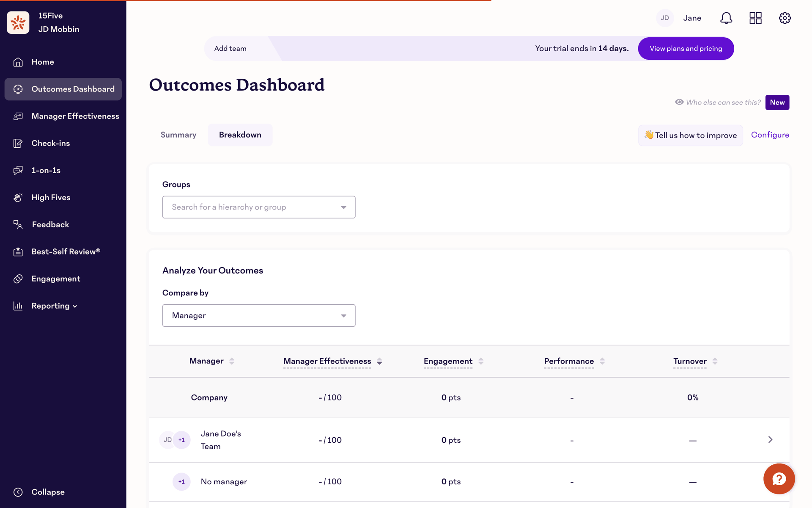Sort by Manager Effectiveness column arrows
Screen dimensions: 812x508
[x=379, y=361]
